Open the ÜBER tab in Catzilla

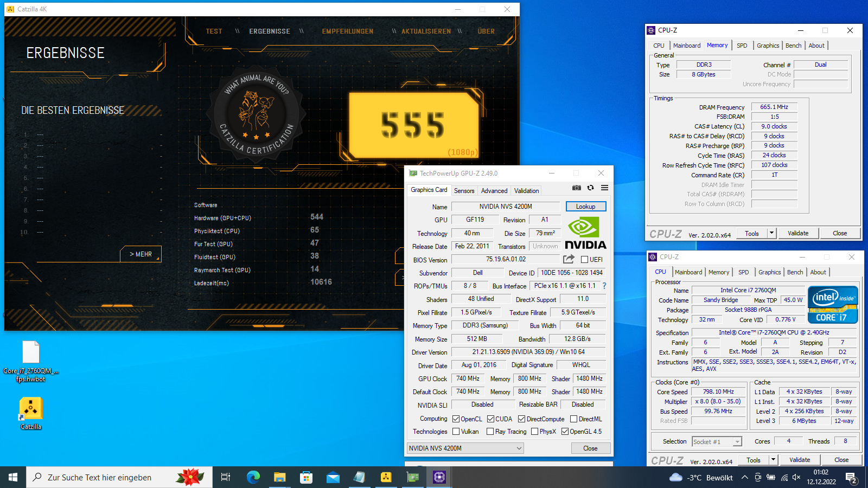pos(486,31)
